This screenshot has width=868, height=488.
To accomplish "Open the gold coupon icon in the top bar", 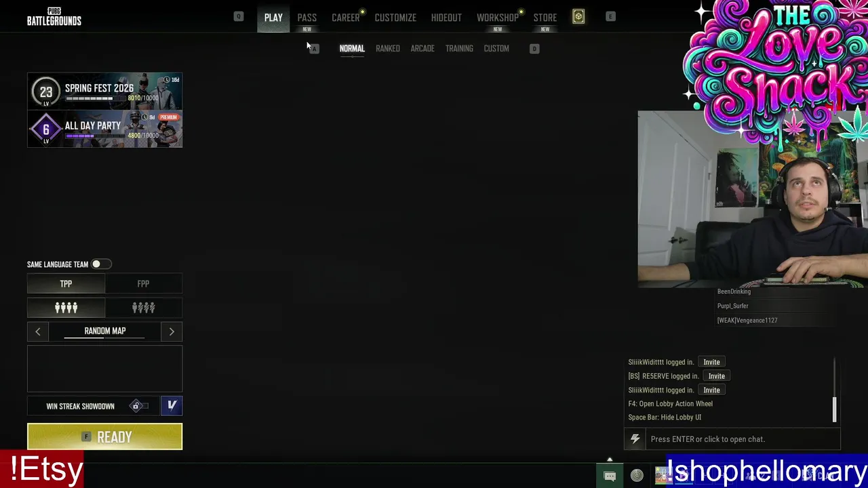I will click(x=578, y=17).
